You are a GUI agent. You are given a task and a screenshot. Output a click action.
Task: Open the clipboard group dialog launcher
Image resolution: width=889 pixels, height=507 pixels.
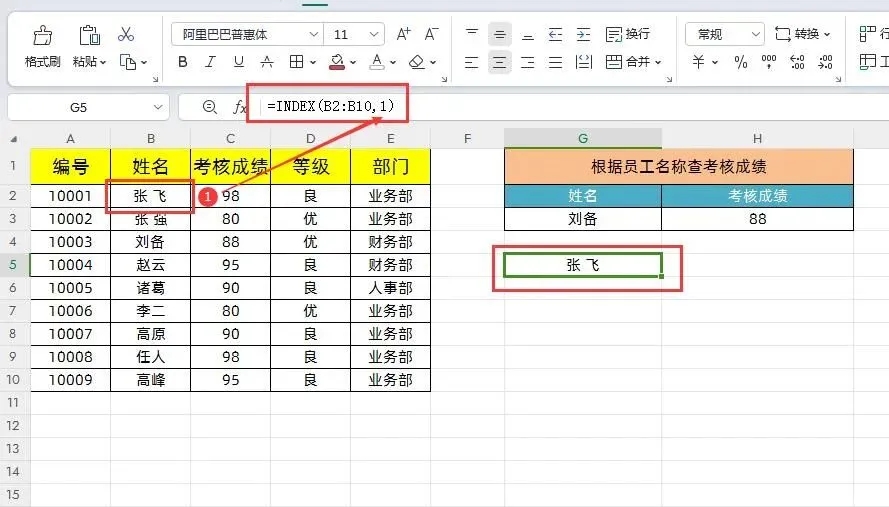155,79
